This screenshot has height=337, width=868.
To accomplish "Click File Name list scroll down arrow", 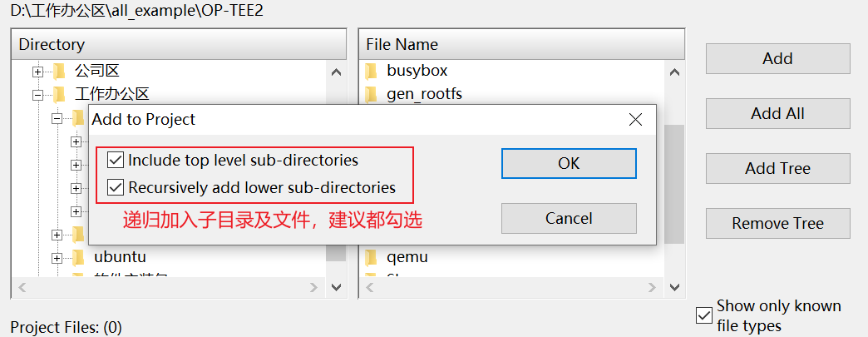I will tap(674, 287).
